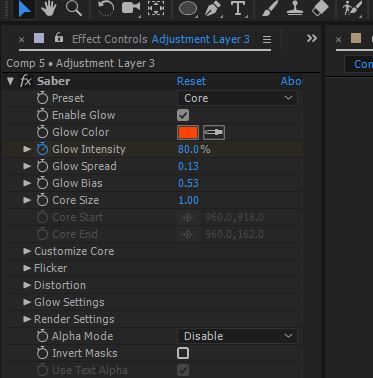Viewport: 373px width, 378px height.
Task: Select the Rotation tool
Action: pyautogui.click(x=106, y=9)
